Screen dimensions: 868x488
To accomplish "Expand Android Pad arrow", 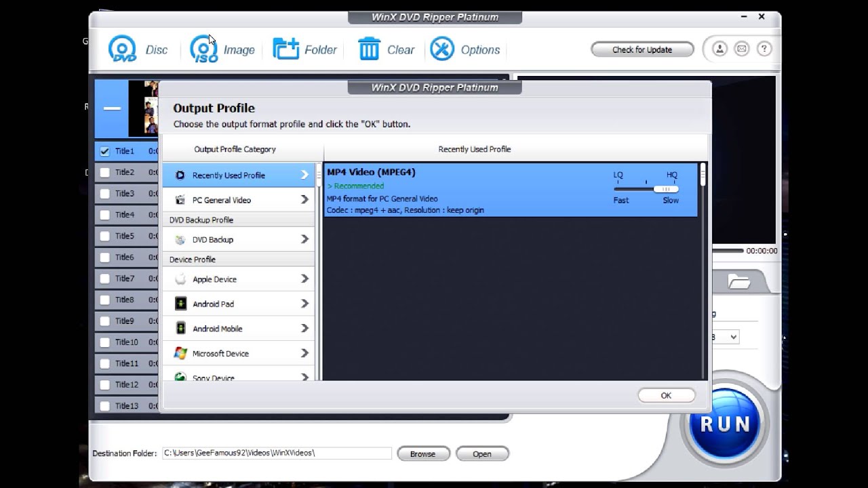I will coord(304,304).
